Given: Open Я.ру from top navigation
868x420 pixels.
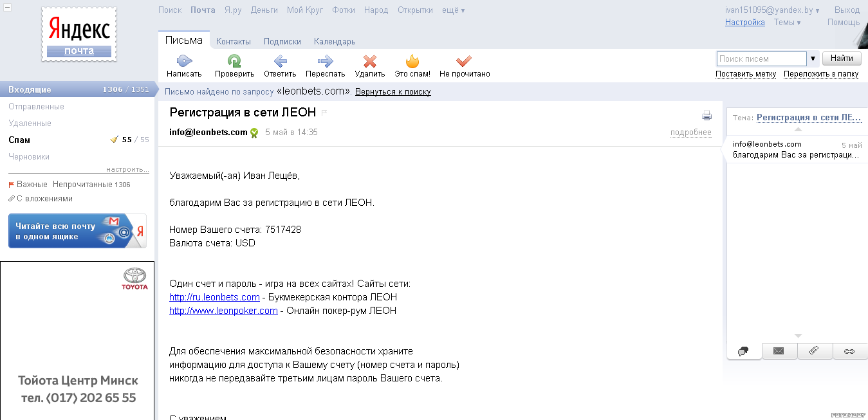Looking at the screenshot, I should pos(233,10).
